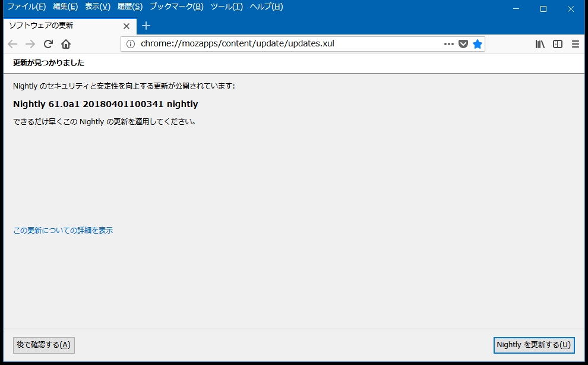Click the この更新についての詳細を表示 link
Image resolution: width=588 pixels, height=365 pixels.
point(63,230)
